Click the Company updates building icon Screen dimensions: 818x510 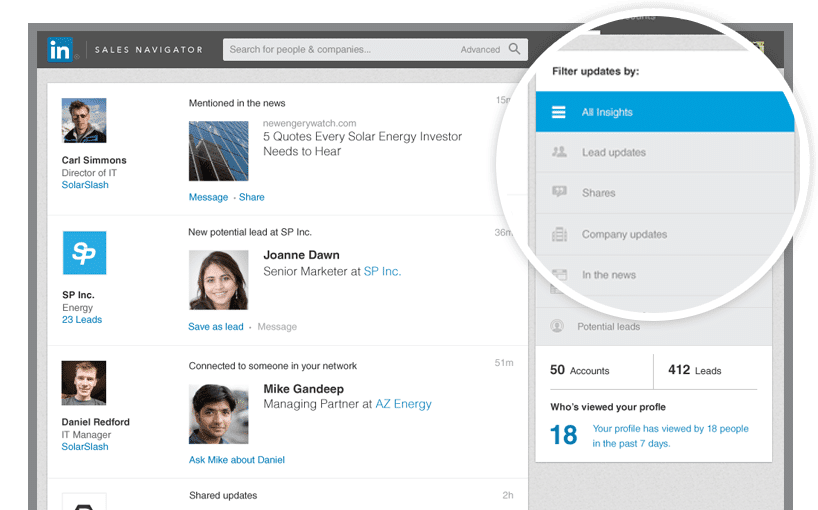(559, 234)
